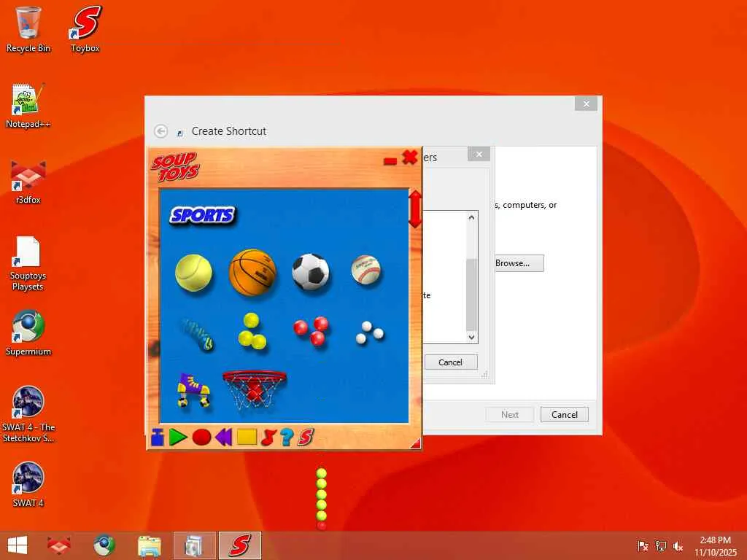Pick the three white balls toy

click(x=370, y=332)
